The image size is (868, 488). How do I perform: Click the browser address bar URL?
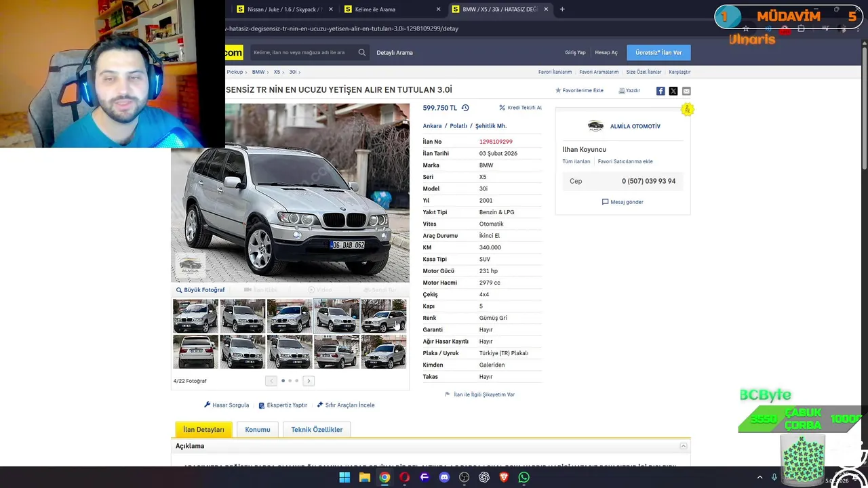pos(342,28)
